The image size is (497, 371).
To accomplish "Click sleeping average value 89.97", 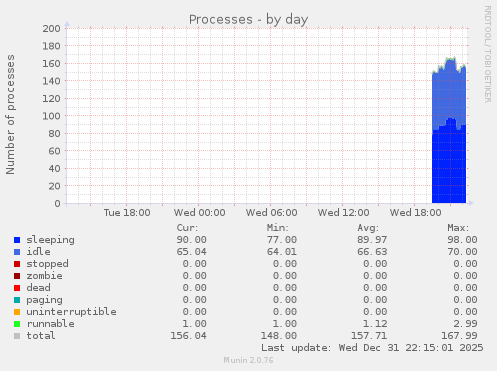I will click(372, 240).
